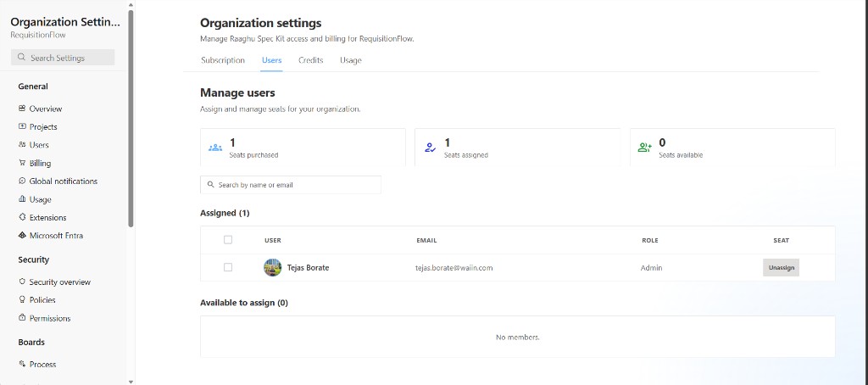Image resolution: width=868 pixels, height=385 pixels.
Task: Focus the Search by name or email field
Action: [x=291, y=185]
